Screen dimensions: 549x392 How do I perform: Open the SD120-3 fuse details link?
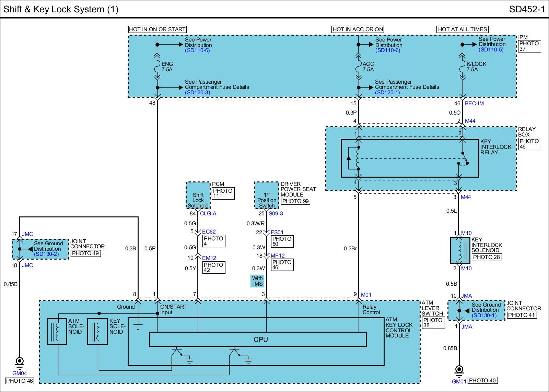[197, 93]
